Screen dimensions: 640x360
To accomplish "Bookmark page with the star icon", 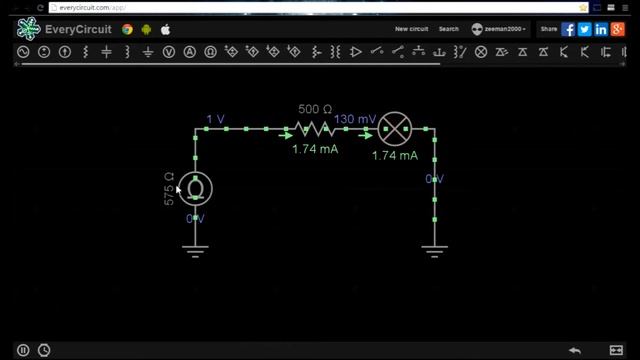I will [x=583, y=8].
